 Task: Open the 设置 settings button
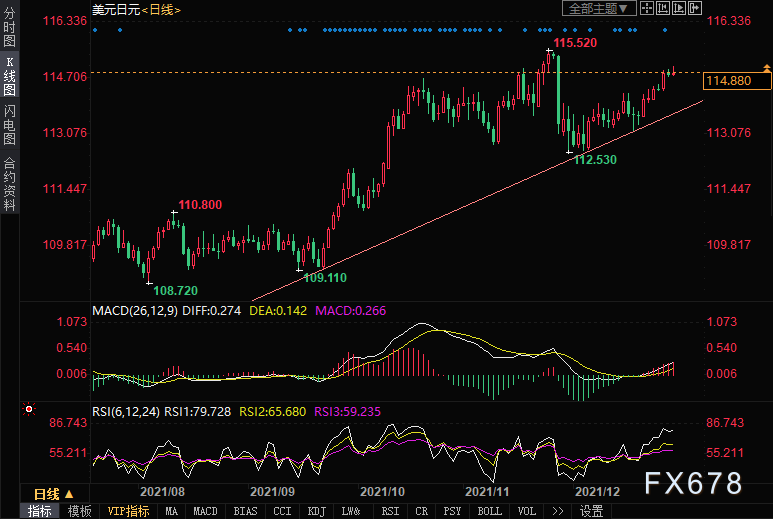click(591, 511)
